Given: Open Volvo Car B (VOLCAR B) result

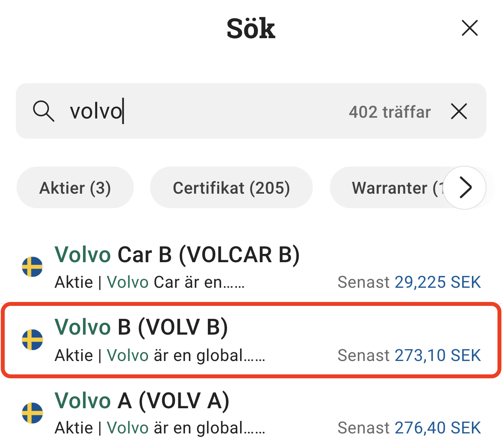Looking at the screenshot, I should [177, 255].
